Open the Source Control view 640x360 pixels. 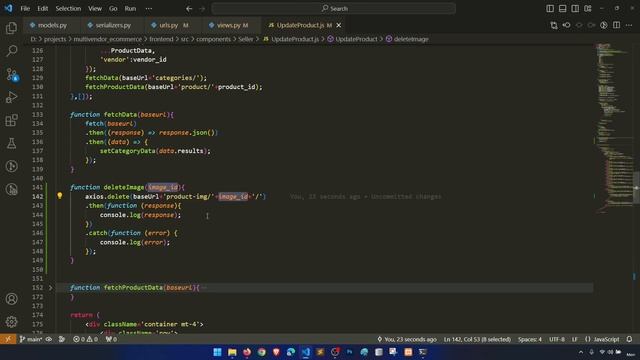[11, 74]
